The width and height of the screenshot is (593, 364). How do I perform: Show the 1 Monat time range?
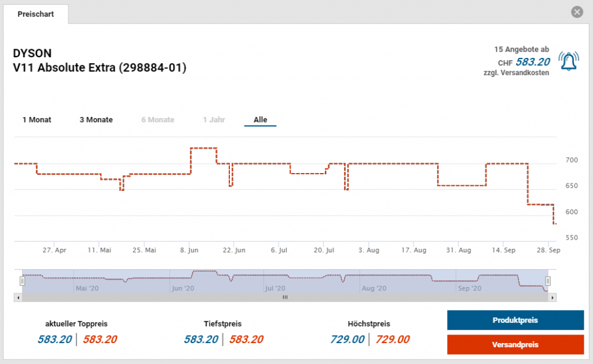point(37,120)
